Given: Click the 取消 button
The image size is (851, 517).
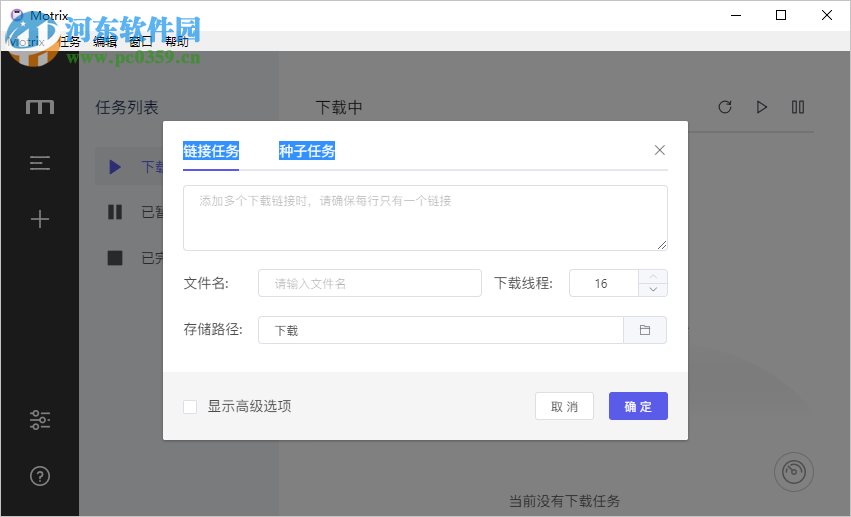Looking at the screenshot, I should pyautogui.click(x=564, y=406).
